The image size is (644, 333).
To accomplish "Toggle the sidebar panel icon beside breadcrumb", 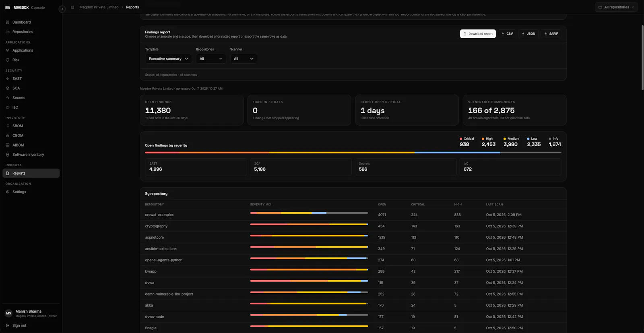I will click(x=72, y=7).
